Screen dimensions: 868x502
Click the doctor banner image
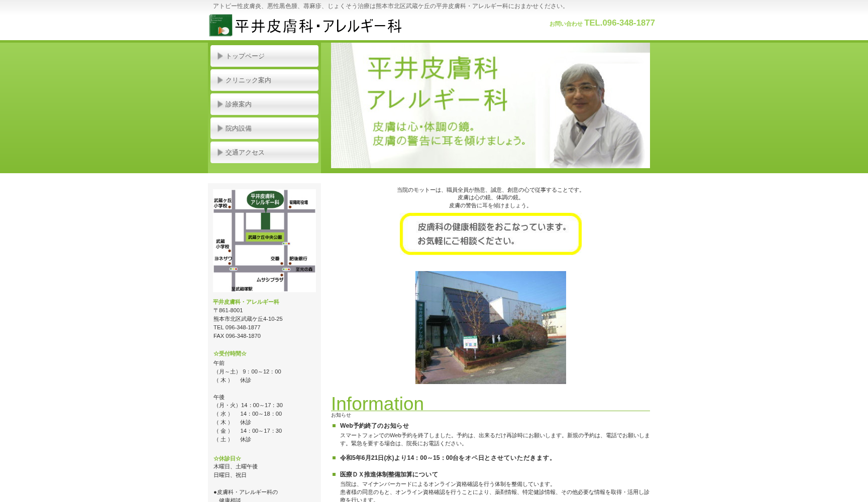(490, 105)
